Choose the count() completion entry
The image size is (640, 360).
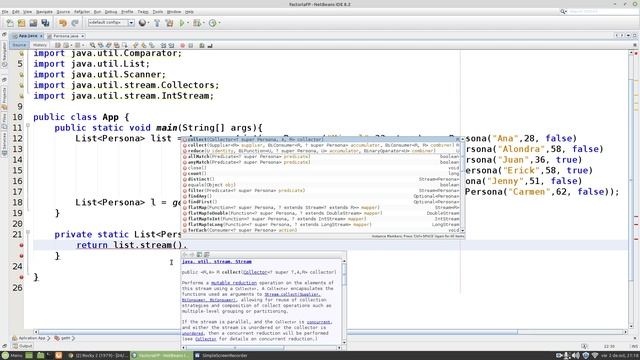(321, 173)
